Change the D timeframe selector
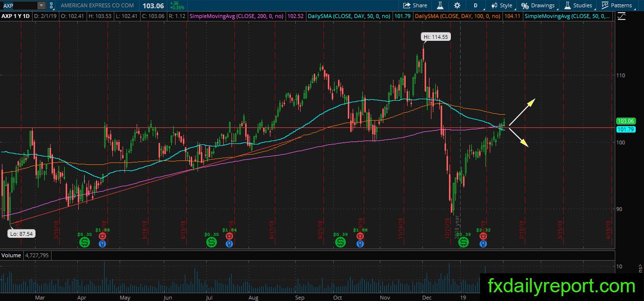 pyautogui.click(x=475, y=5)
